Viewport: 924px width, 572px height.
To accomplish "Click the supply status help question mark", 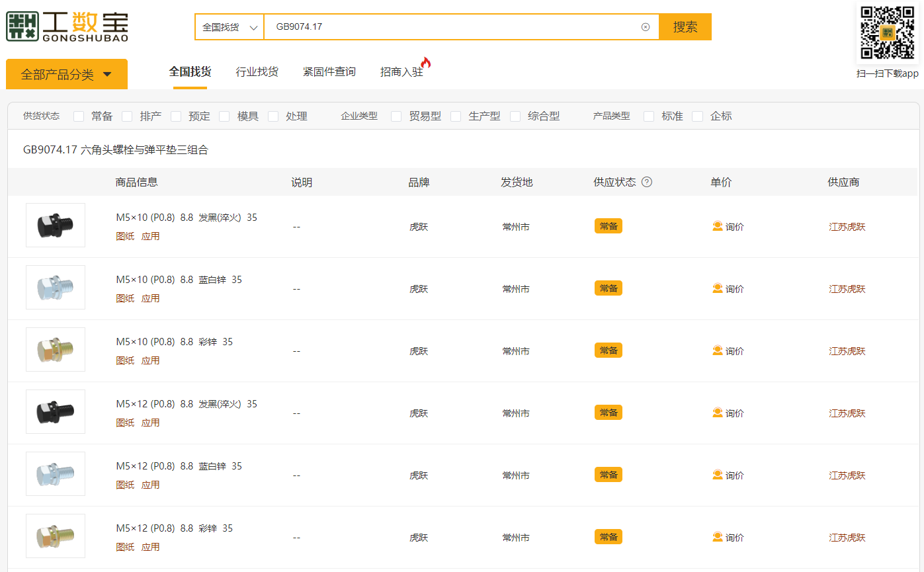I will click(647, 183).
